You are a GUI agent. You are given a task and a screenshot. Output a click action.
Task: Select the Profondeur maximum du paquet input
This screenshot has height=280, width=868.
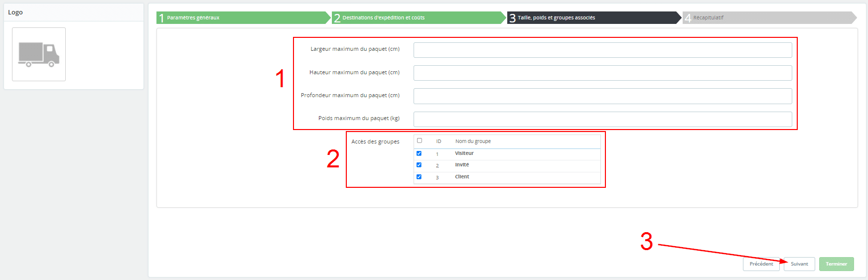pyautogui.click(x=602, y=96)
